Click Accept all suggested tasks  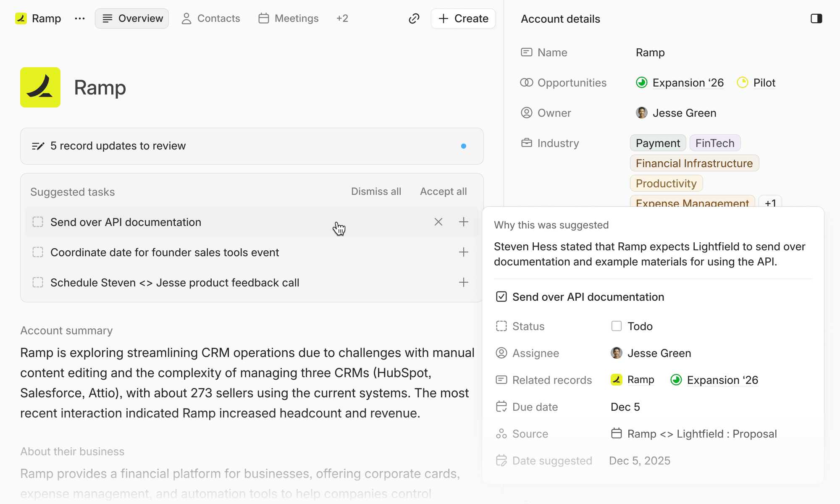click(443, 192)
